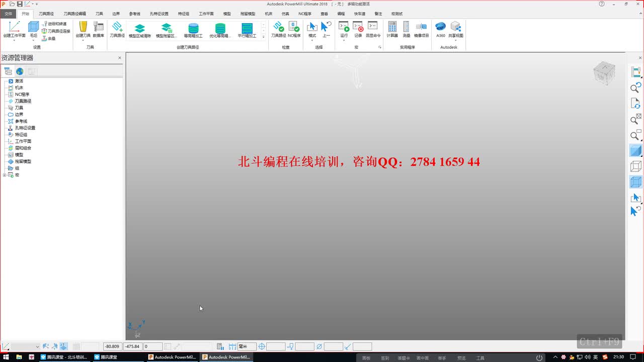The width and height of the screenshot is (644, 362).
Task: Switch to the NC程序 tab
Action: pyautogui.click(x=305, y=14)
